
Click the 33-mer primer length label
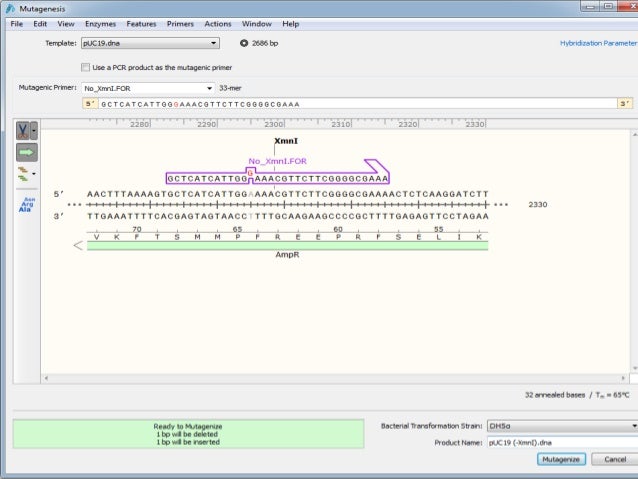click(230, 88)
